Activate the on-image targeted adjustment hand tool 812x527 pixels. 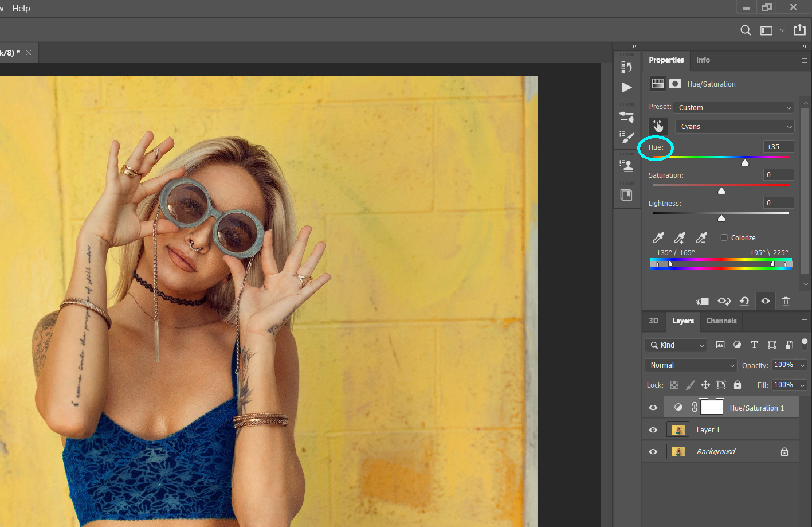click(x=658, y=126)
